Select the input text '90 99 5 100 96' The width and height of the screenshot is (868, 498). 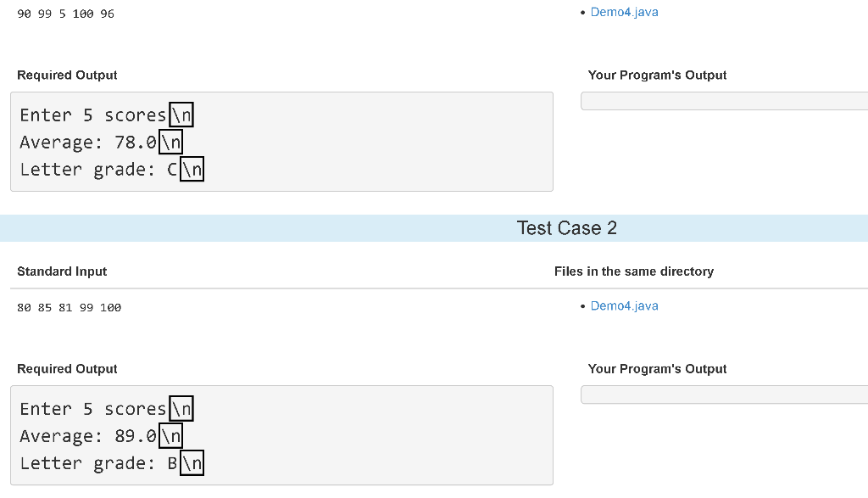[x=65, y=14]
